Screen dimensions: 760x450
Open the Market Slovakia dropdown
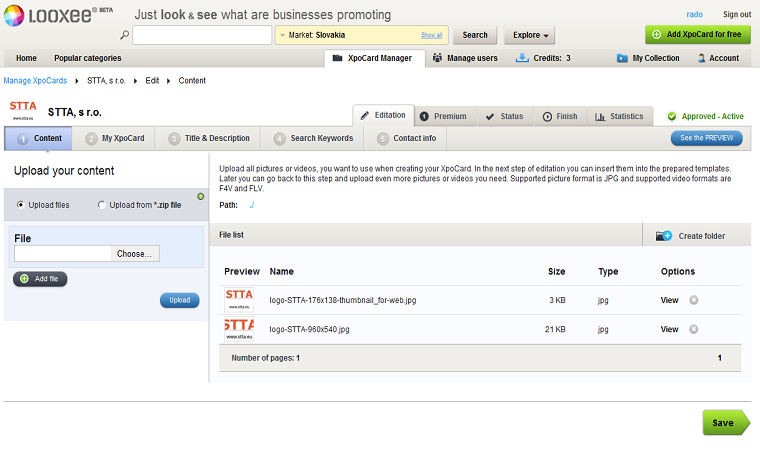tap(362, 35)
